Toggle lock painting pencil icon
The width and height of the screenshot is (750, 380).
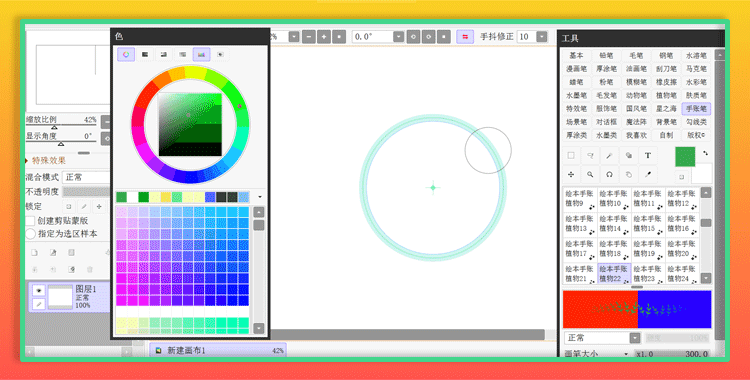pyautogui.click(x=84, y=207)
